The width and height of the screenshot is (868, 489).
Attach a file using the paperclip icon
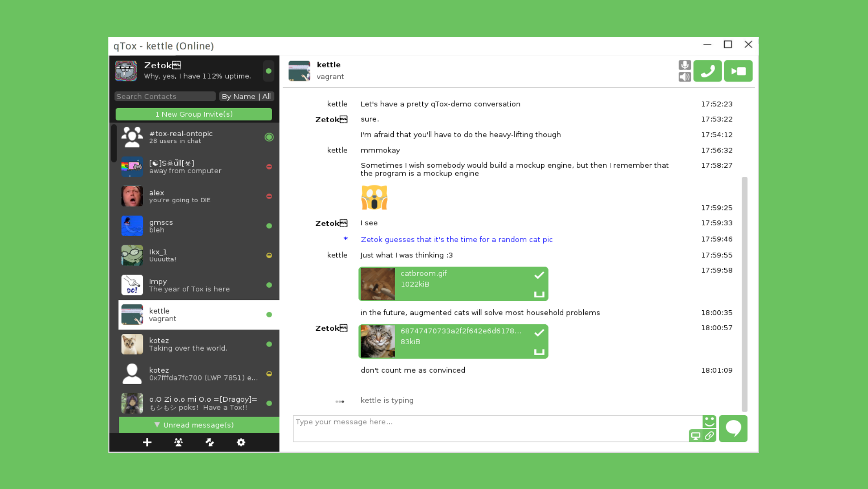pyautogui.click(x=709, y=436)
